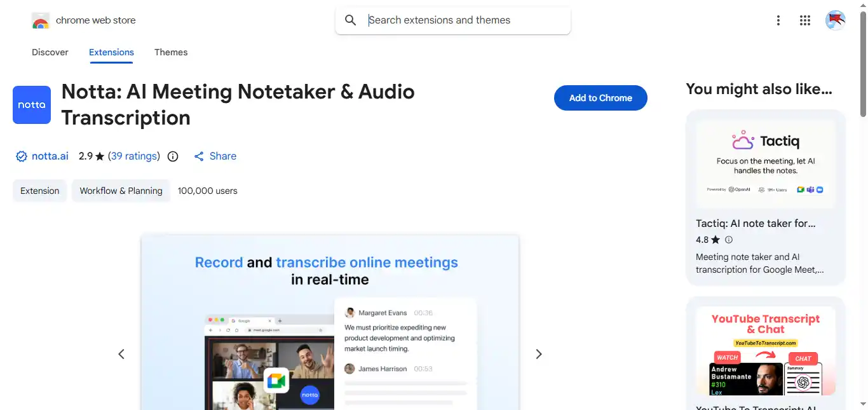Select the Workflow & Planning category chip
Screen dimensions: 868x410
click(121, 191)
